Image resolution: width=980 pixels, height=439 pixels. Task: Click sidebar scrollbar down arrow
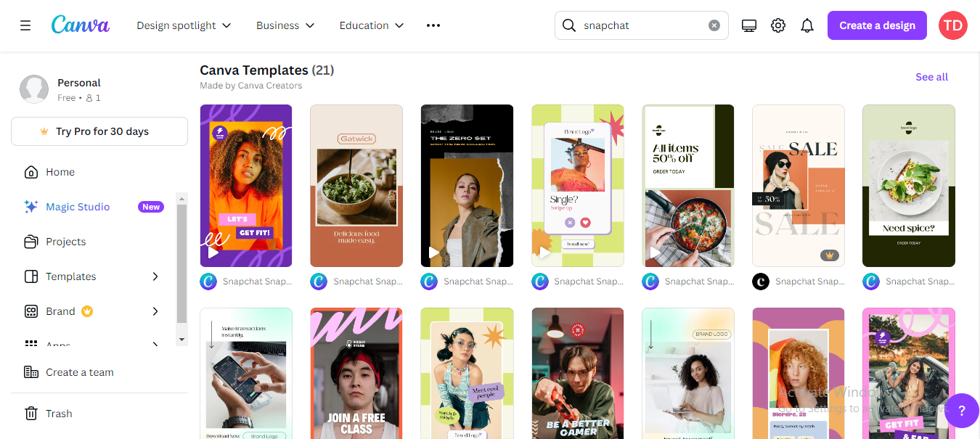181,340
